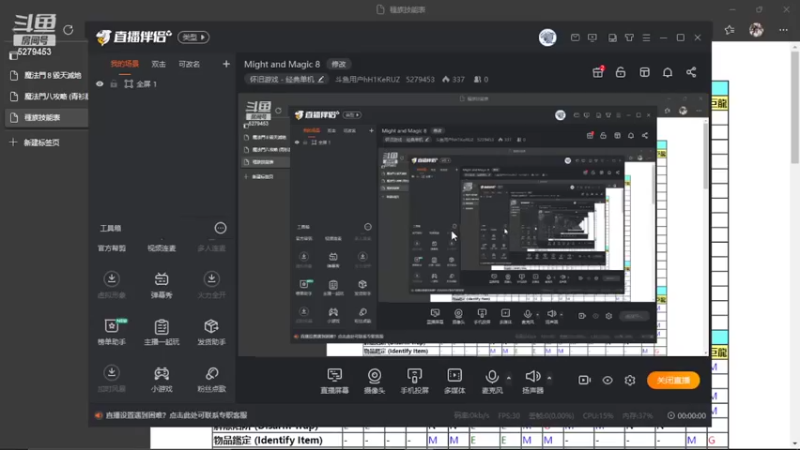
Task: Edit the 怀旧游戏 category with pencil
Action: pyautogui.click(x=321, y=79)
